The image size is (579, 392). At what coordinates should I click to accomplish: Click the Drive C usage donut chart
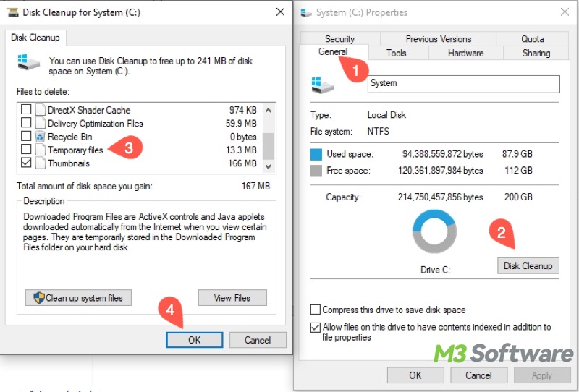(x=435, y=231)
